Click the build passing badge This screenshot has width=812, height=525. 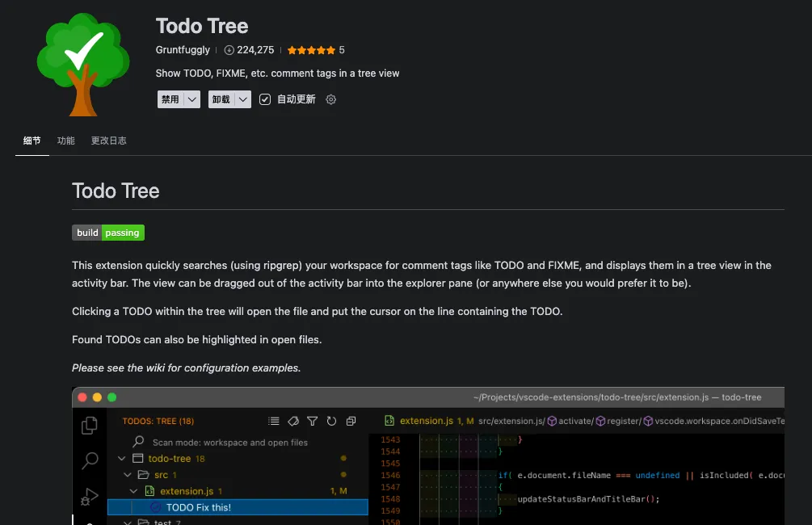coord(108,233)
